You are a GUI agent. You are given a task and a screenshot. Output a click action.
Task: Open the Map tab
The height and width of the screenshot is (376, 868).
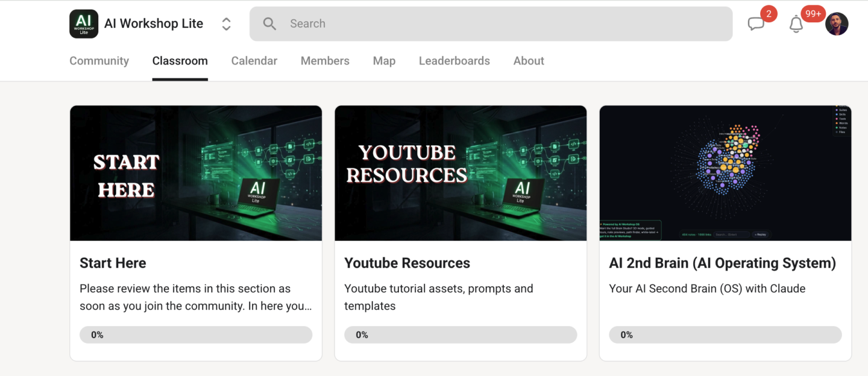coord(384,61)
